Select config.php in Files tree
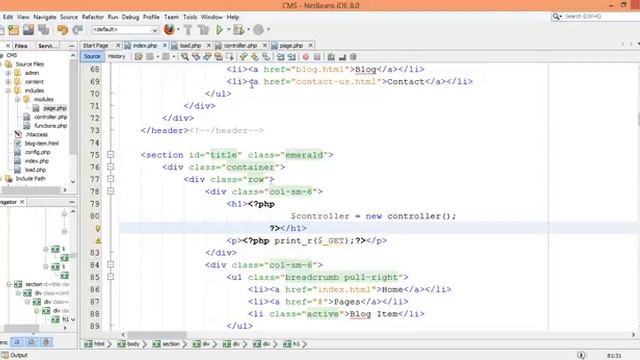640x360 pixels. coord(37,152)
